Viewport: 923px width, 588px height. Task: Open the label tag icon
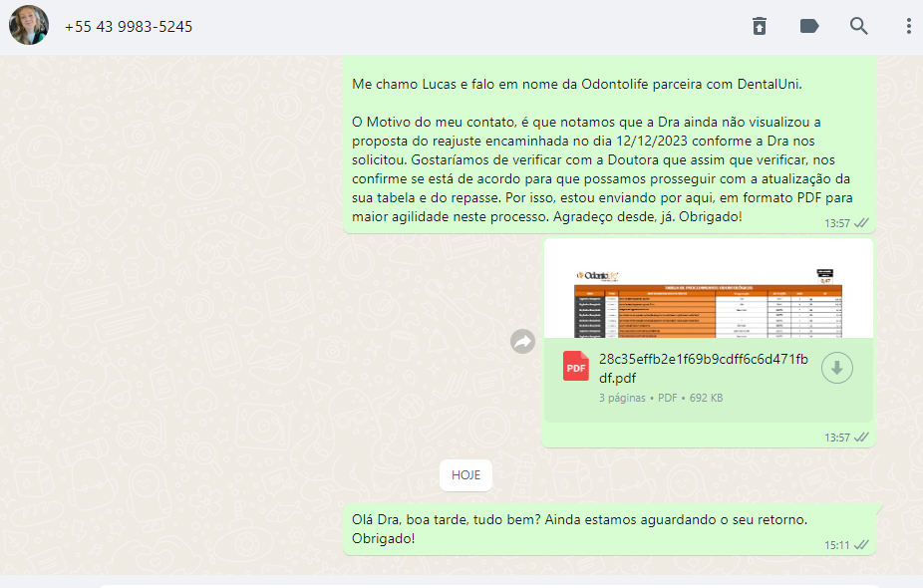pyautogui.click(x=809, y=26)
